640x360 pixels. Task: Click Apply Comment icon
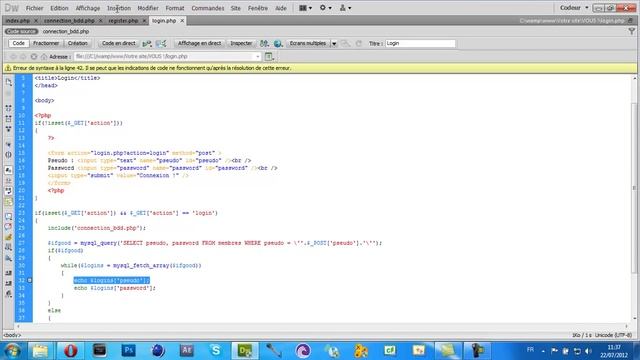coord(9,216)
